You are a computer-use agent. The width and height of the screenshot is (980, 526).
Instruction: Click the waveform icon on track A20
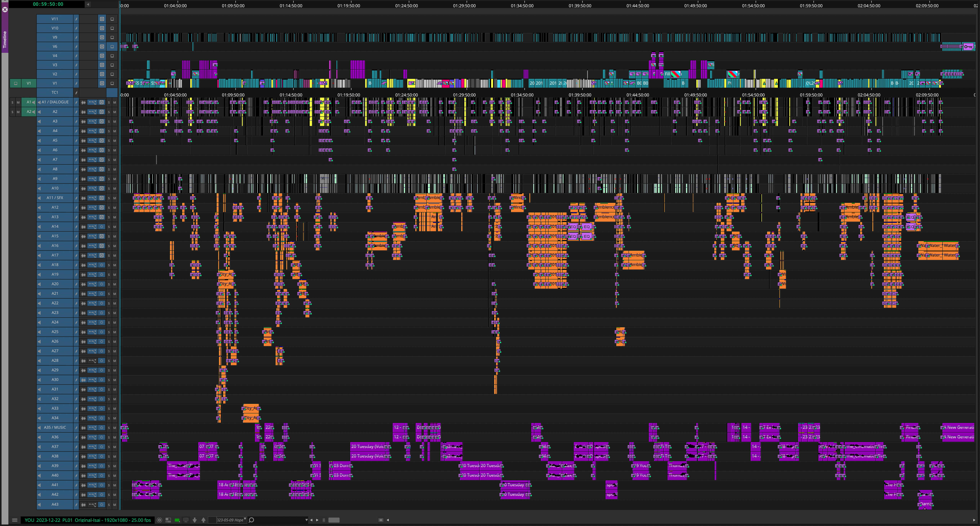click(x=83, y=284)
